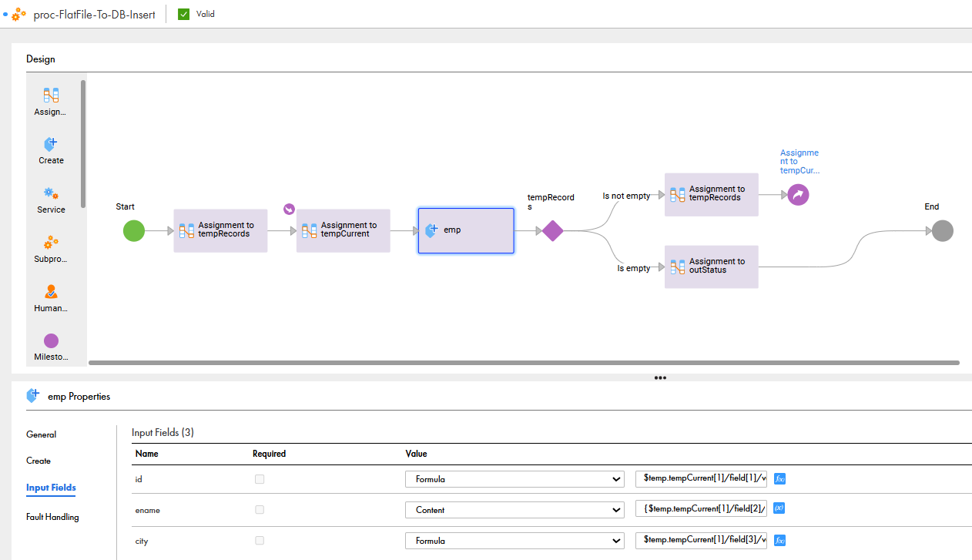Click the id formula input field
The image size is (972, 560).
point(702,478)
